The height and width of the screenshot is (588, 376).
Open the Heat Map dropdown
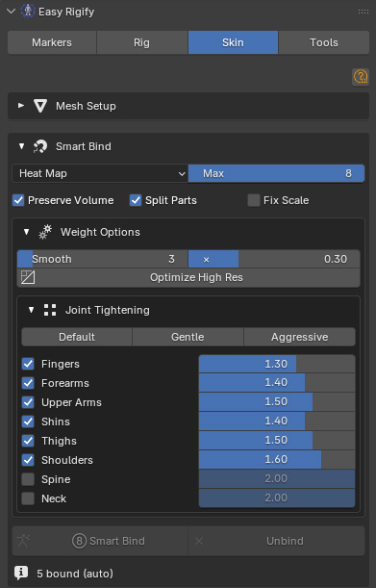pos(100,173)
